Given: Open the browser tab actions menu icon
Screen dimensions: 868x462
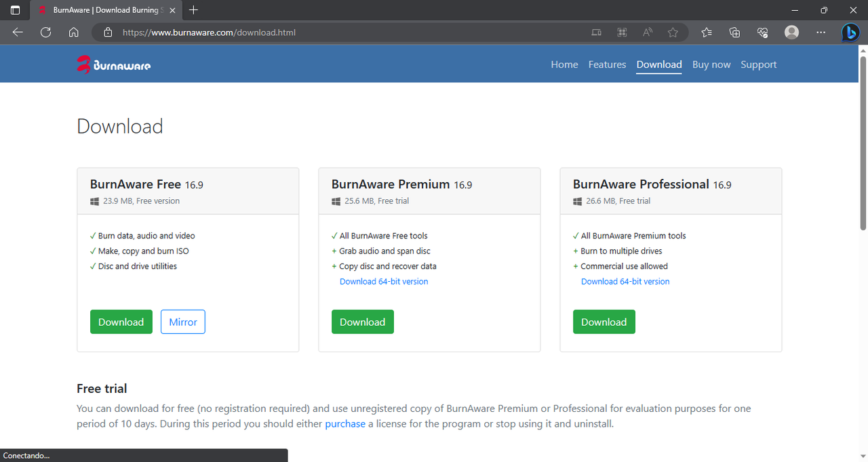Looking at the screenshot, I should (x=15, y=10).
